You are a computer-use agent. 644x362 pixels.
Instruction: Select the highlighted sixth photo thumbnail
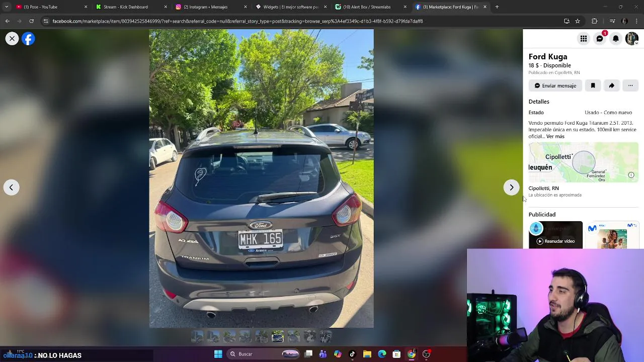(277, 337)
